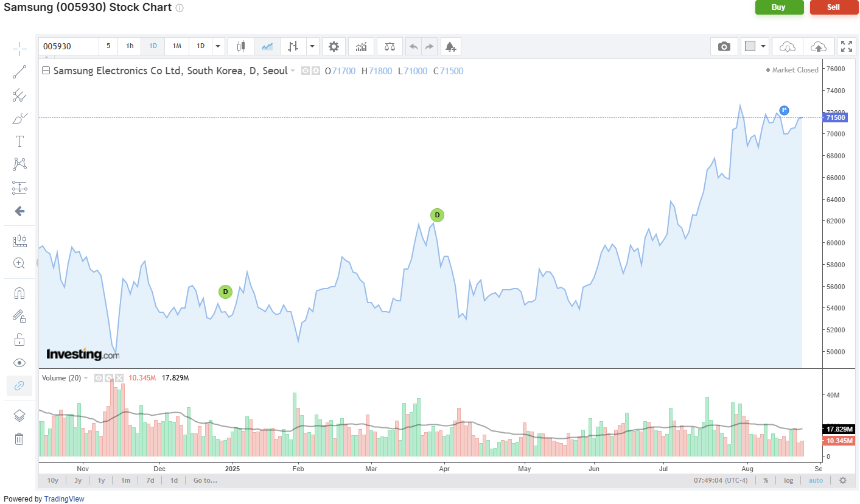Open the TradingView link
The width and height of the screenshot is (860, 504).
pyautogui.click(x=64, y=499)
